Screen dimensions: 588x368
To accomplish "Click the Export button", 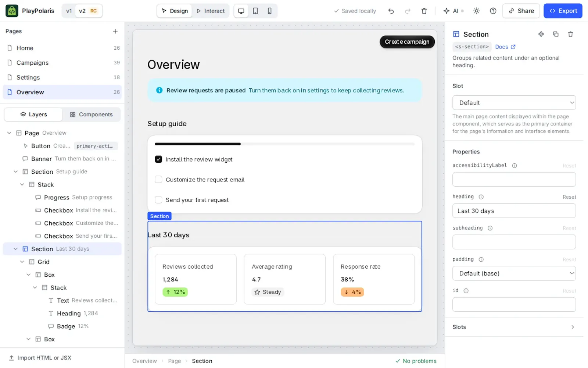I will (x=563, y=11).
